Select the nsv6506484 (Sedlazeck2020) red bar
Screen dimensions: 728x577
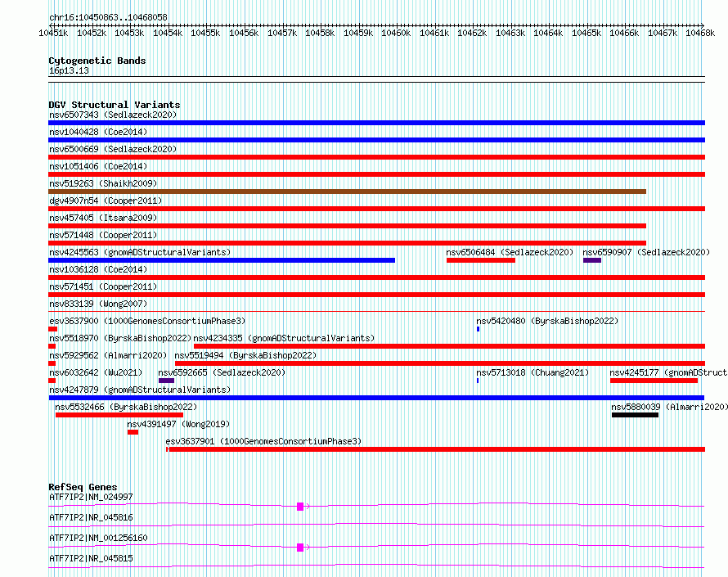480,260
